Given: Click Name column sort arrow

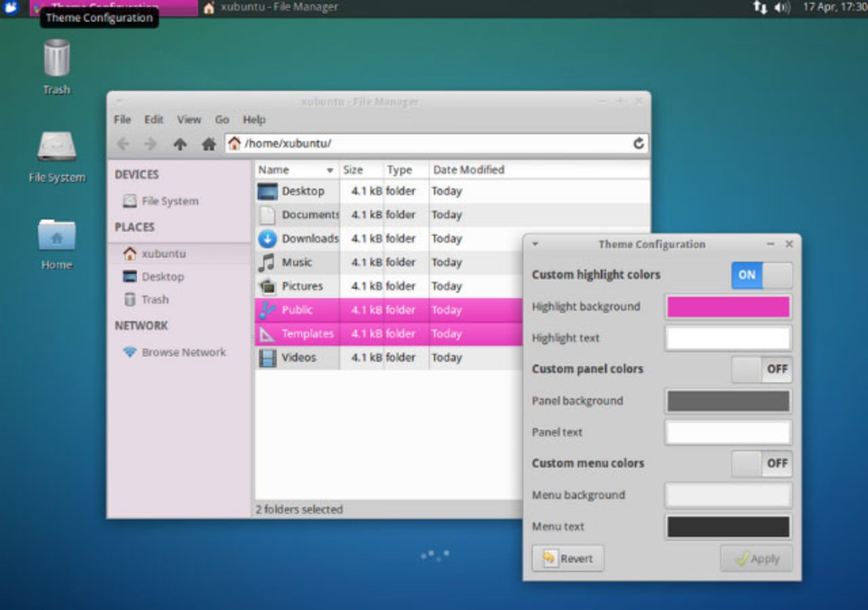Looking at the screenshot, I should (330, 170).
